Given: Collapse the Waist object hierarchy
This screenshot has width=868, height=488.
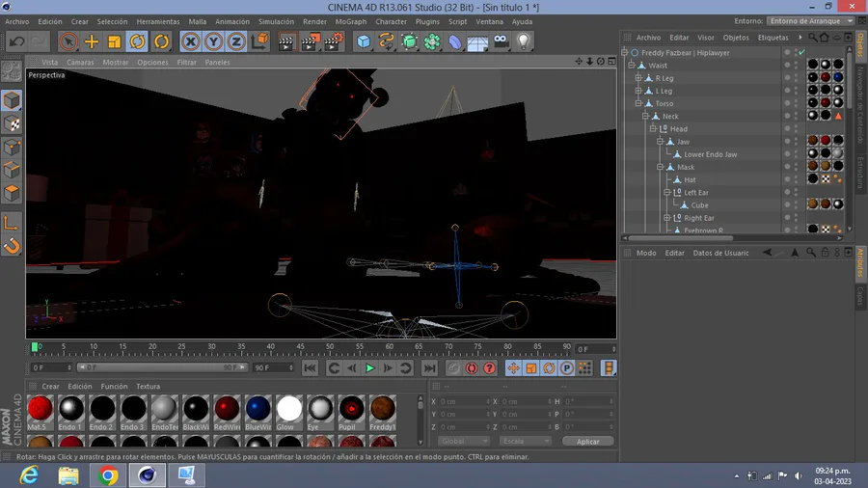Looking at the screenshot, I should 632,66.
